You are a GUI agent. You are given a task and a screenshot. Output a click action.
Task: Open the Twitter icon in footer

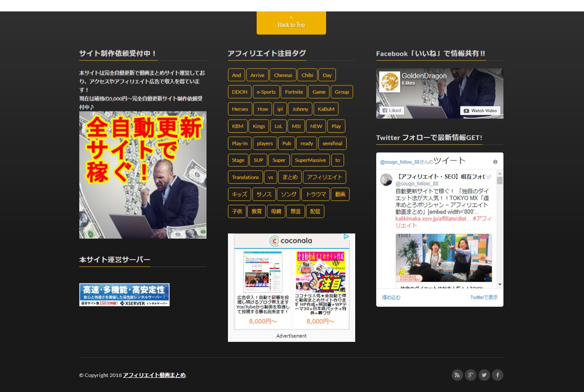pyautogui.click(x=484, y=375)
